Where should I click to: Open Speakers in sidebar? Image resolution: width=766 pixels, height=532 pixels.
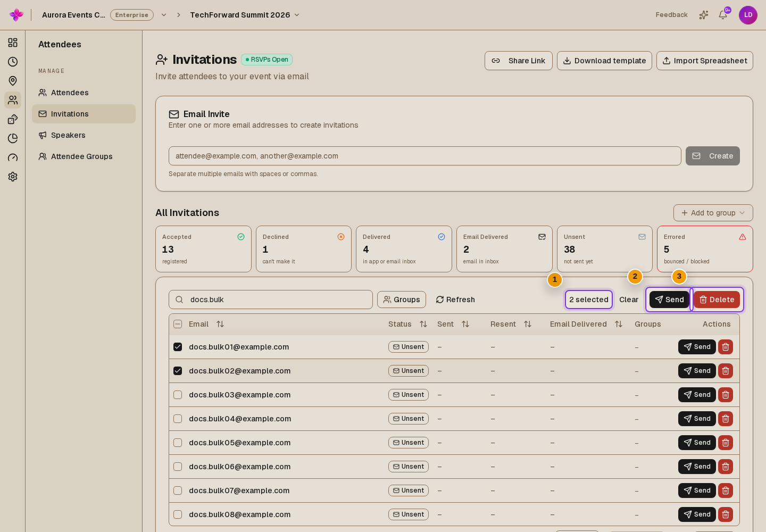[84, 135]
